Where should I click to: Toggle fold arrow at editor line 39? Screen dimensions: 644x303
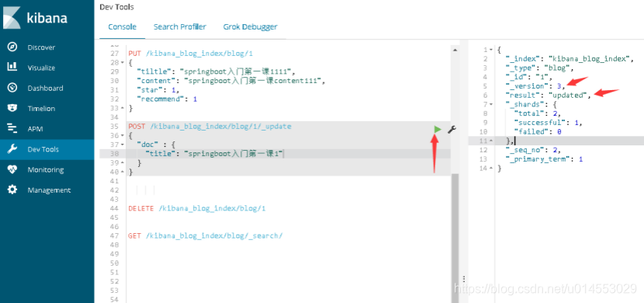click(x=123, y=163)
